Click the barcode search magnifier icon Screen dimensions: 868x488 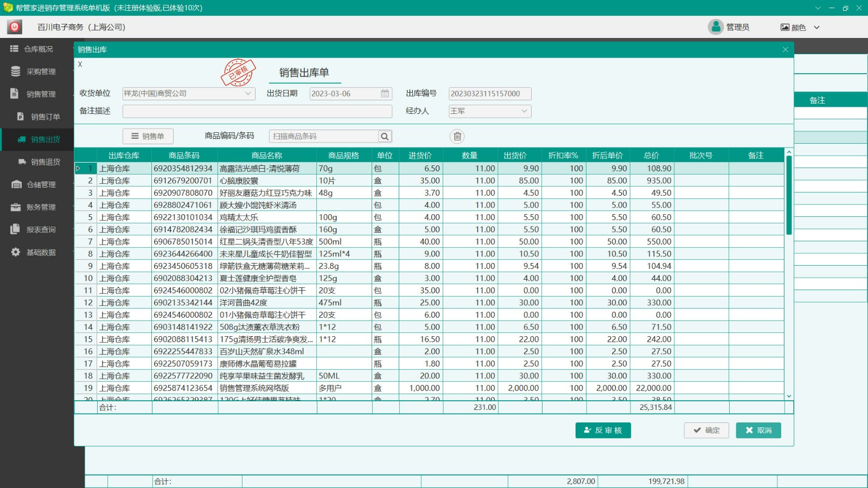(x=385, y=137)
